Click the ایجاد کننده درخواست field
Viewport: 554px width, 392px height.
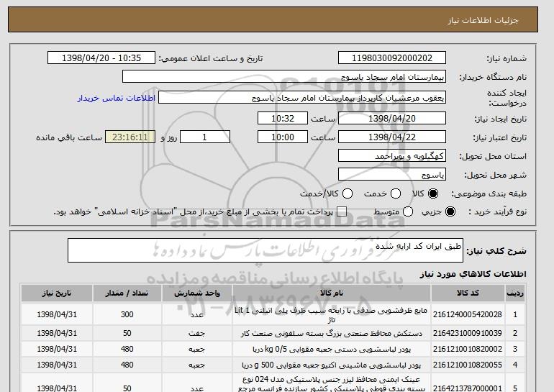point(302,98)
